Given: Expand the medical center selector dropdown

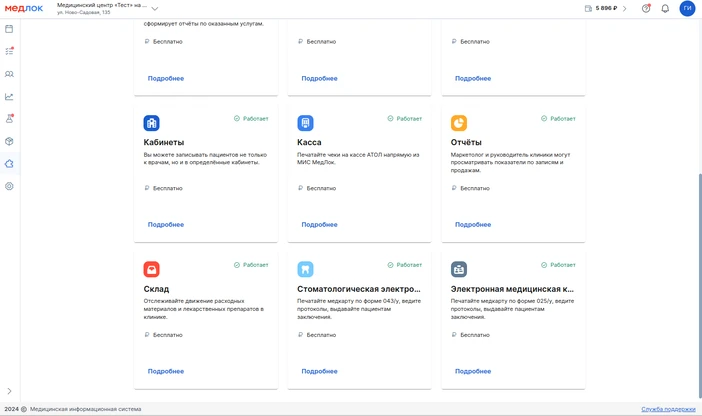Looking at the screenshot, I should click(155, 9).
